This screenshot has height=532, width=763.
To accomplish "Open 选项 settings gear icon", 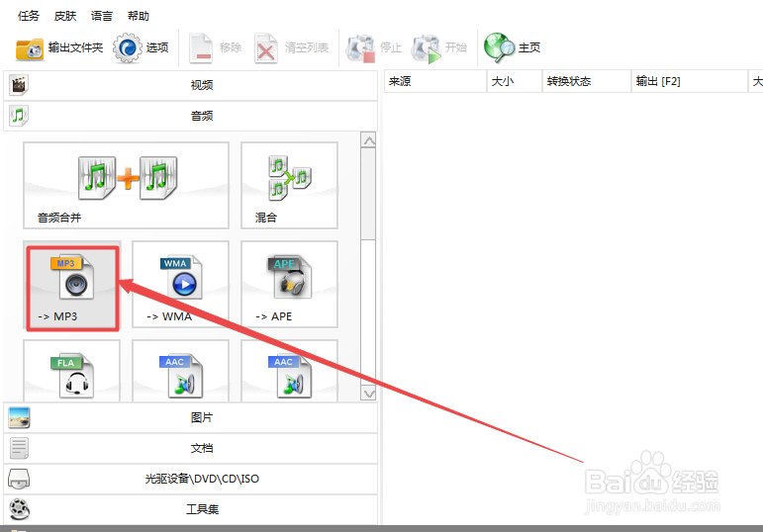I will 128,47.
